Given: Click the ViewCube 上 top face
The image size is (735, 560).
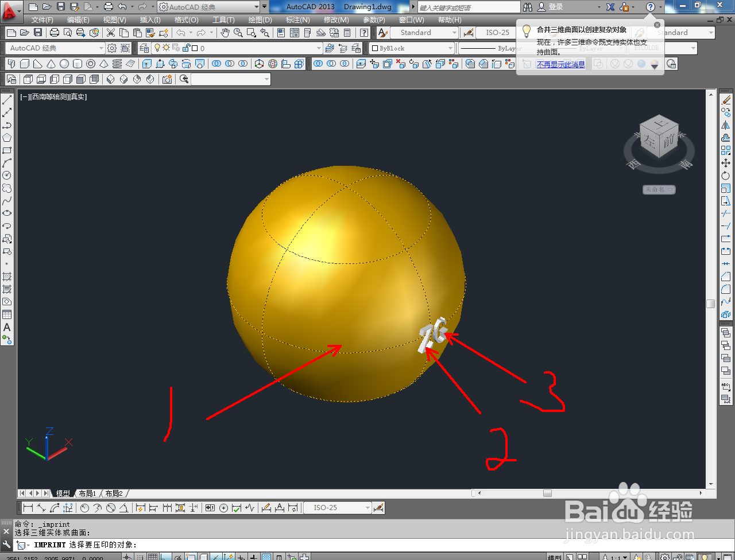Looking at the screenshot, I should (659, 124).
